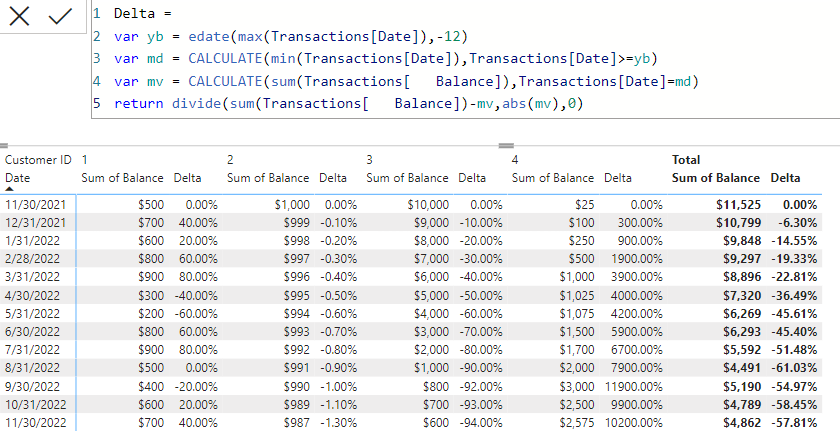Click formula line 2 defining var yb
840x442 pixels.
[x=291, y=36]
